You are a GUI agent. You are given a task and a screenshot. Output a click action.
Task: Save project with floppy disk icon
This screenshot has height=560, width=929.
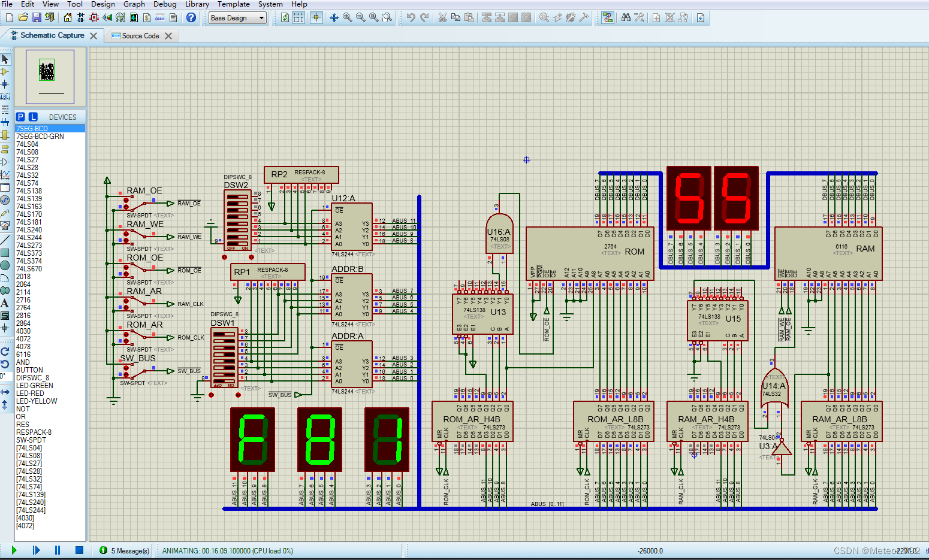coord(37,18)
